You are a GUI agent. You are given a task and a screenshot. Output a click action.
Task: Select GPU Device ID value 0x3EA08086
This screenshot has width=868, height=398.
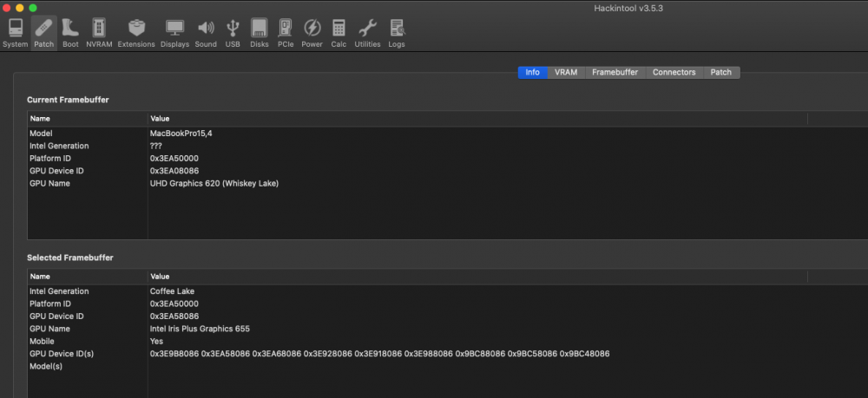(x=174, y=171)
